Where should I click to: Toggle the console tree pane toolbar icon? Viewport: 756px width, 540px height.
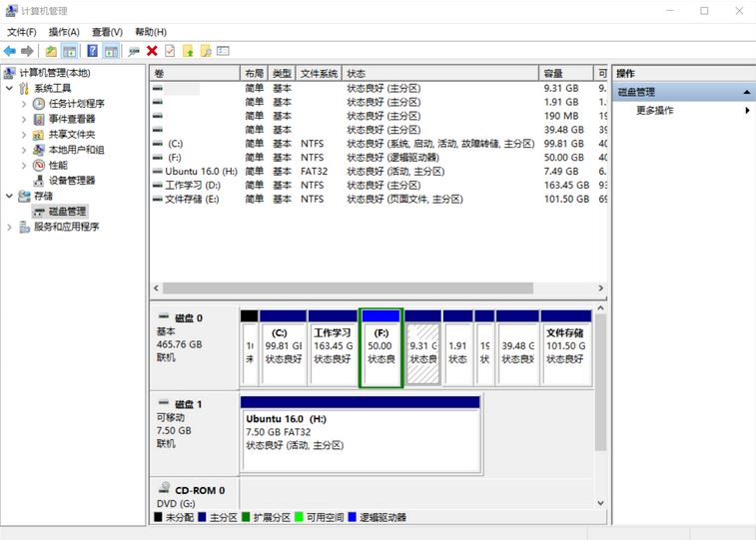click(x=70, y=51)
